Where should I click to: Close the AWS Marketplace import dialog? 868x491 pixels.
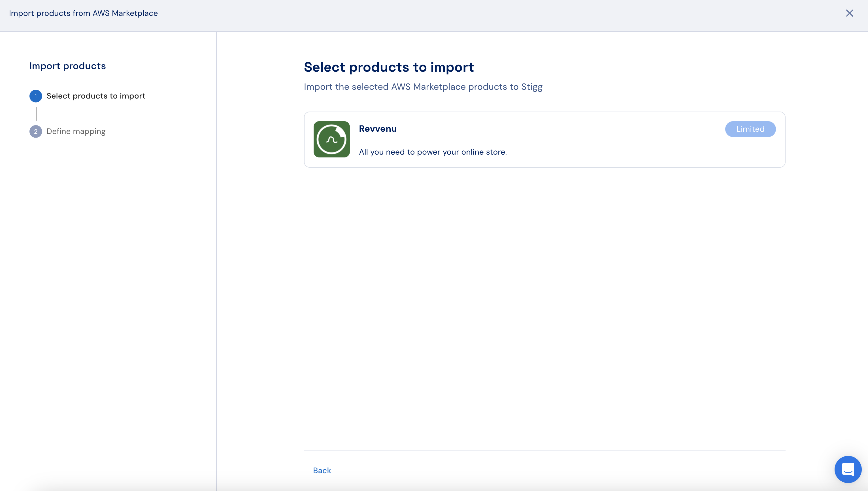[x=849, y=13]
